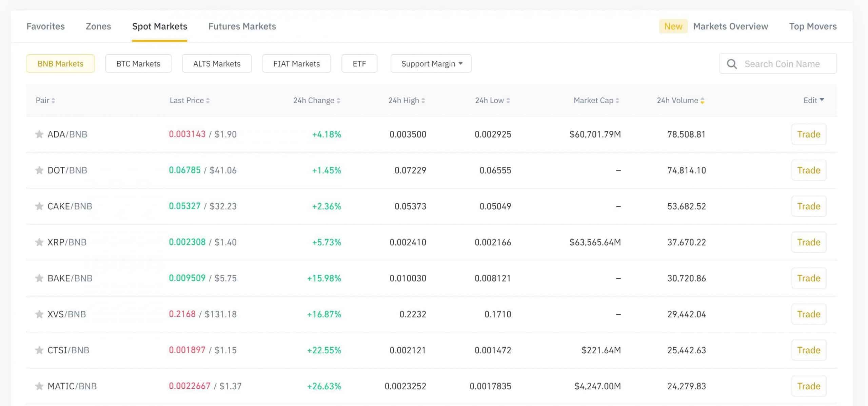This screenshot has height=406, width=868.
Task: Trade the XVS/BNB pair
Action: point(809,314)
